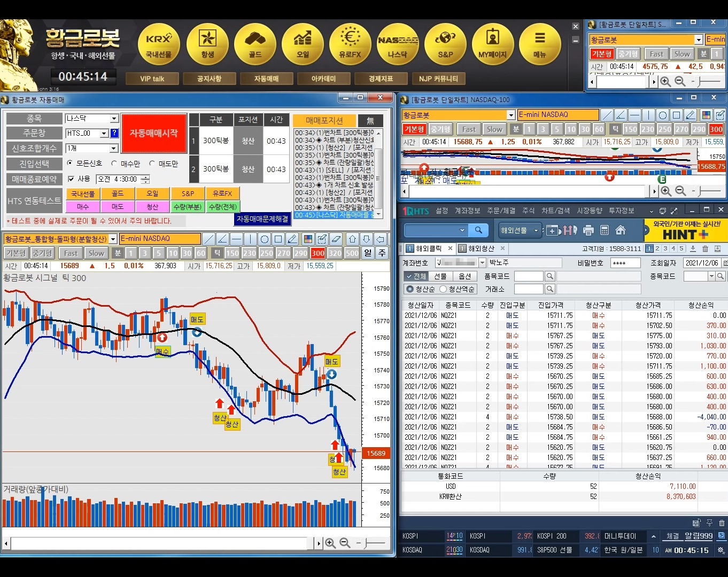Open the 골드 gold circle icon

click(x=255, y=44)
